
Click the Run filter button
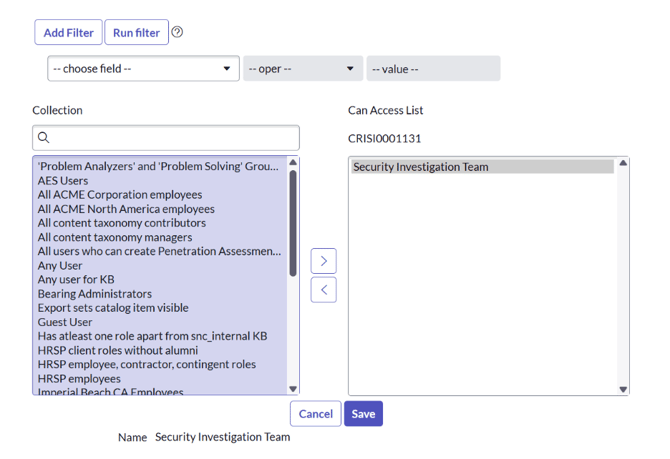pyautogui.click(x=136, y=32)
